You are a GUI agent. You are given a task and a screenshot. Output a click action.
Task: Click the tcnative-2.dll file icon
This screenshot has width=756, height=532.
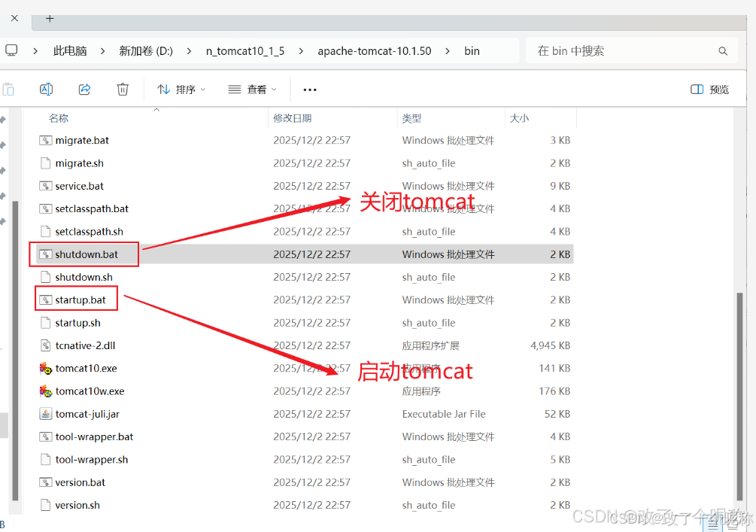tap(45, 345)
